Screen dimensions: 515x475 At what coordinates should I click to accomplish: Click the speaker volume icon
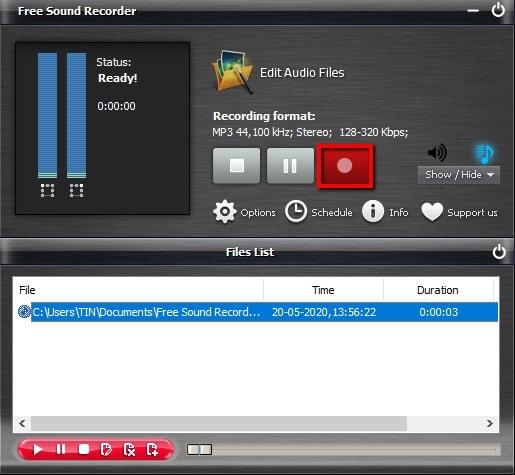[437, 153]
